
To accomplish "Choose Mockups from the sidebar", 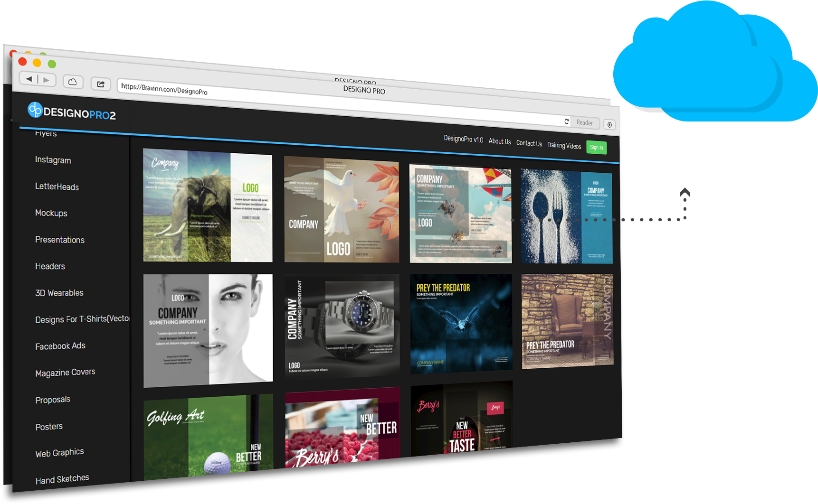I will 51,213.
